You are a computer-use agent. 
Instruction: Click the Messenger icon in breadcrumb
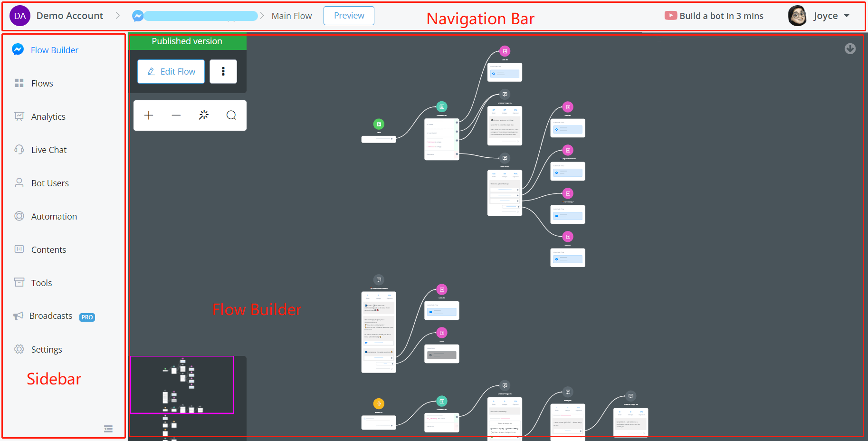pyautogui.click(x=138, y=16)
